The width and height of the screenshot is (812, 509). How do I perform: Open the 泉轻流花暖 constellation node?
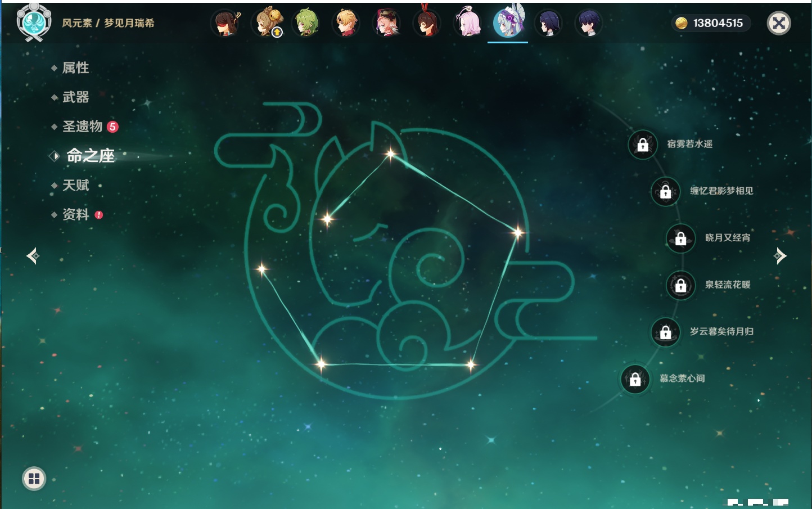(x=680, y=285)
